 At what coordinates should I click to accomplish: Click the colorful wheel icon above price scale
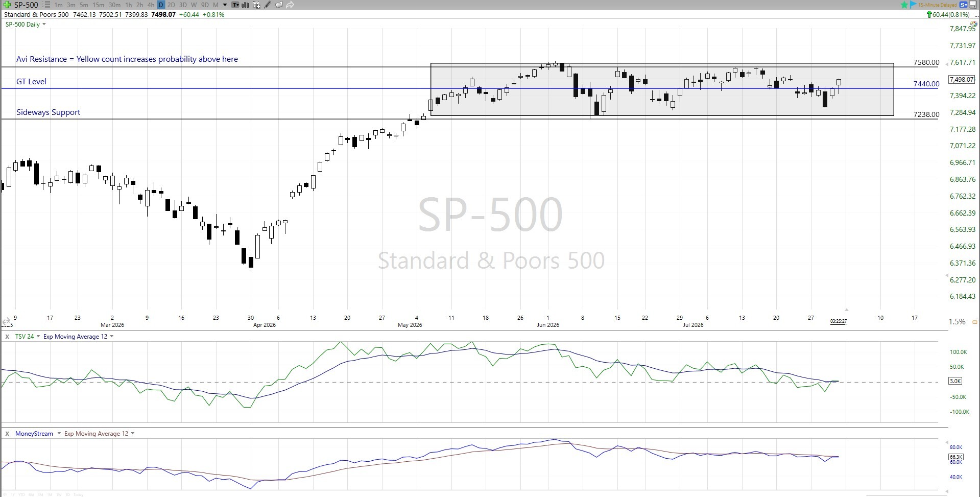[x=973, y=25]
